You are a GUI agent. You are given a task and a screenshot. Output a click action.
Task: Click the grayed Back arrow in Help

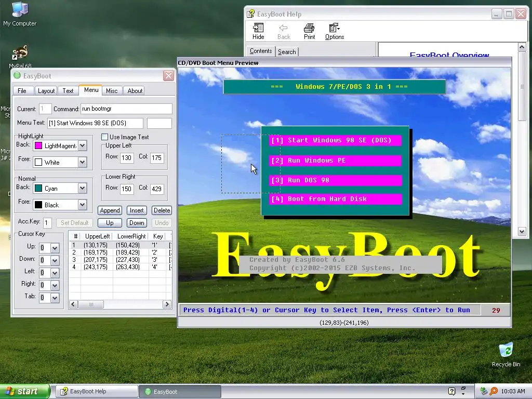[x=284, y=31]
